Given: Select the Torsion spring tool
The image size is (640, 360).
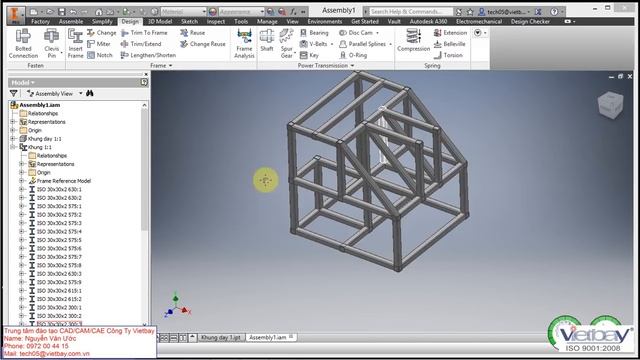Looking at the screenshot, I should [448, 55].
